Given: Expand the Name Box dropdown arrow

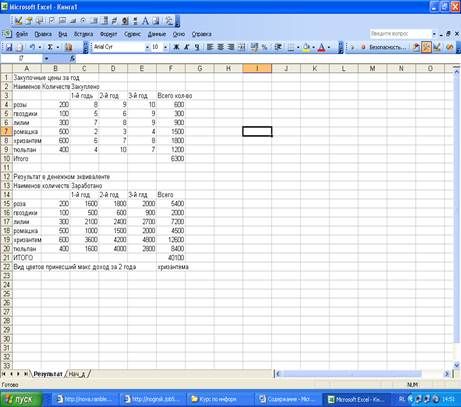Looking at the screenshot, I should 46,58.
